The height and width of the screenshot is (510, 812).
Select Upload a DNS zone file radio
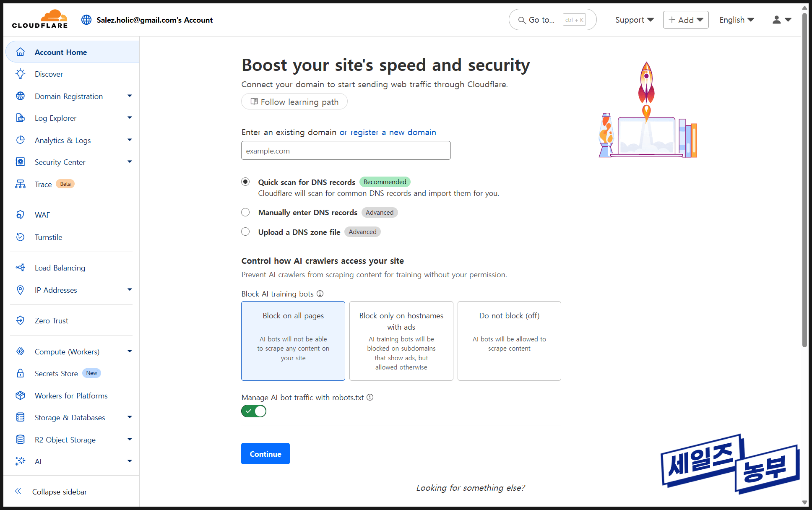point(245,232)
